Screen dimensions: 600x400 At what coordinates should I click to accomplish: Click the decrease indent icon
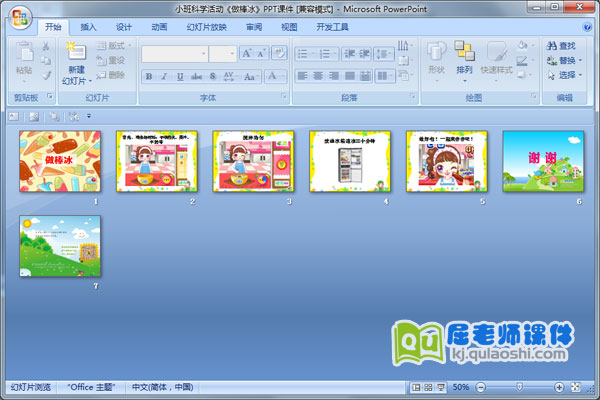click(349, 54)
